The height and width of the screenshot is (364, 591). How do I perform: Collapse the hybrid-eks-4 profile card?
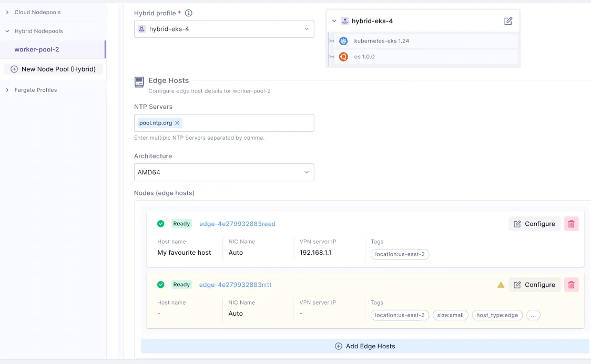point(334,21)
